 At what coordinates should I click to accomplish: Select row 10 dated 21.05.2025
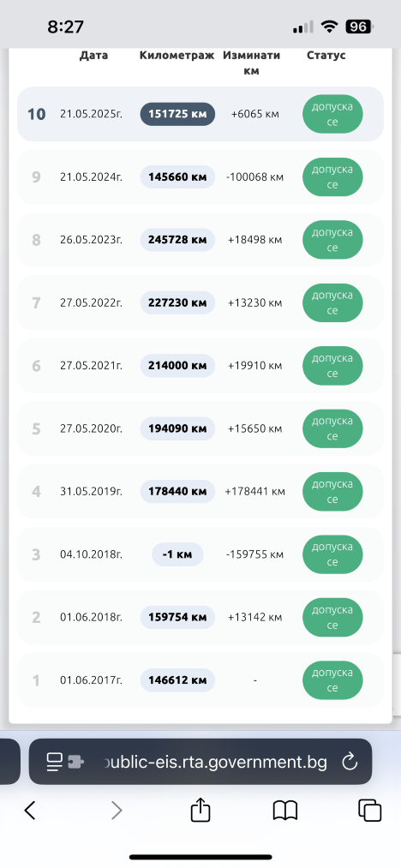(x=200, y=114)
